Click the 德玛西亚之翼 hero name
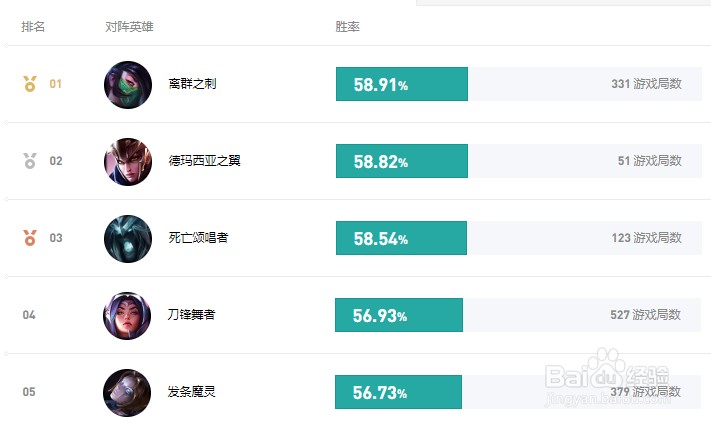This screenshot has height=424, width=711. (204, 161)
